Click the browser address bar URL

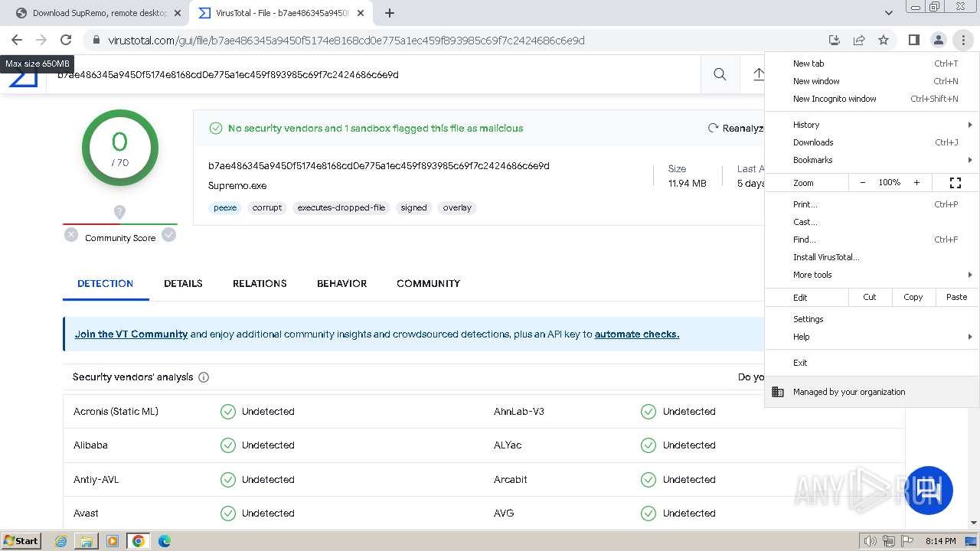click(346, 40)
